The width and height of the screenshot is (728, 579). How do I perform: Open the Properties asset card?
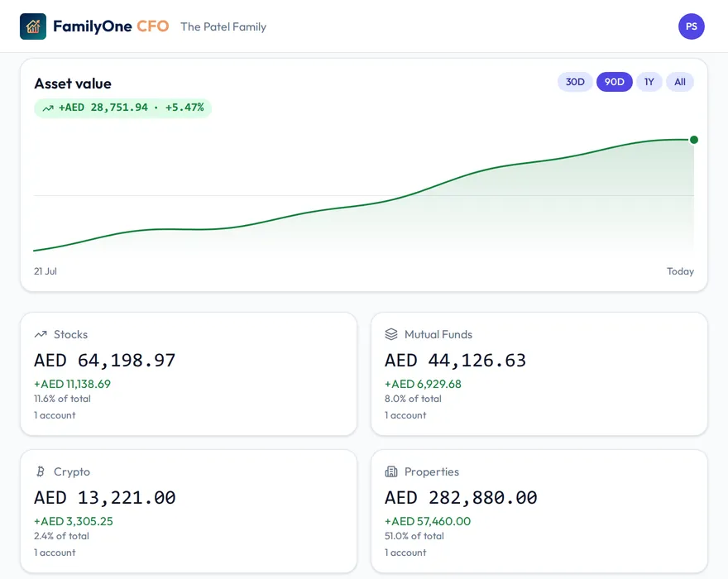coord(539,511)
